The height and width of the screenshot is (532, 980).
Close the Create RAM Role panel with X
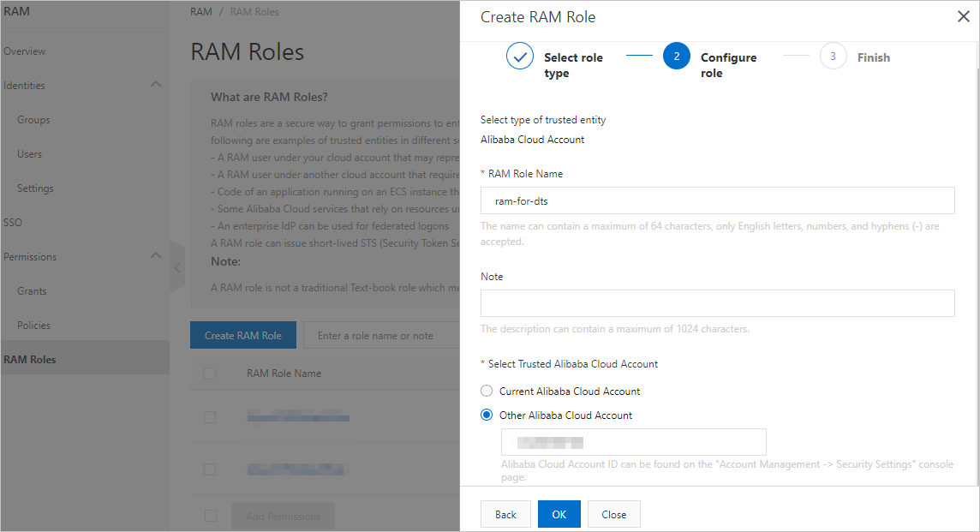(963, 17)
